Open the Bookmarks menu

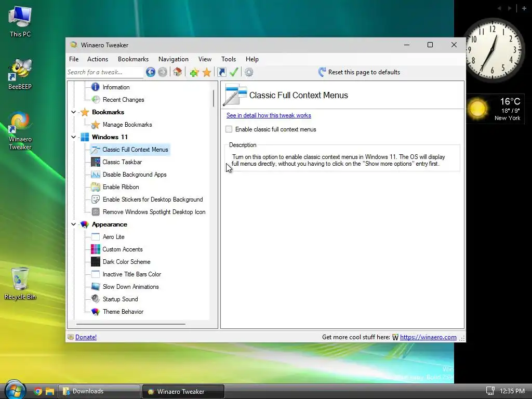point(133,59)
